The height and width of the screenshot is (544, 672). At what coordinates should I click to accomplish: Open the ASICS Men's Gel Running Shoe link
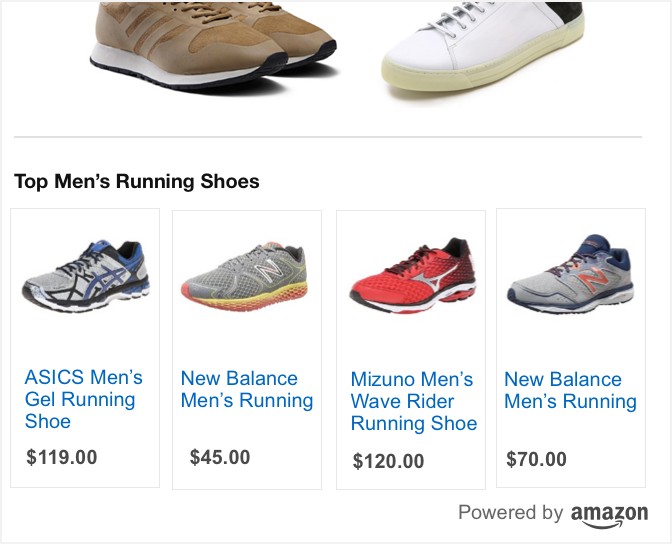(x=84, y=399)
